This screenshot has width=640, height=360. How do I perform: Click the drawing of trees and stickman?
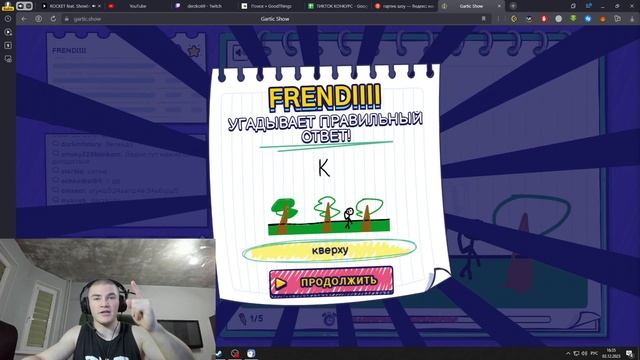pyautogui.click(x=329, y=216)
